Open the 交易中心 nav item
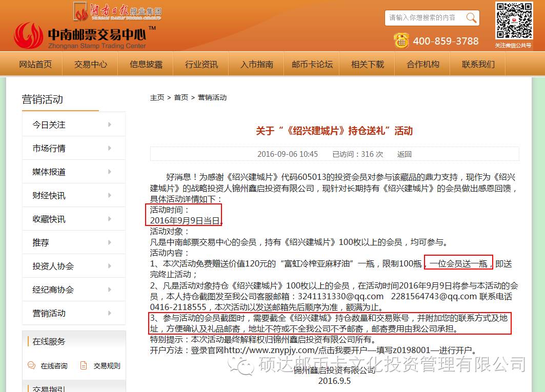 point(90,64)
